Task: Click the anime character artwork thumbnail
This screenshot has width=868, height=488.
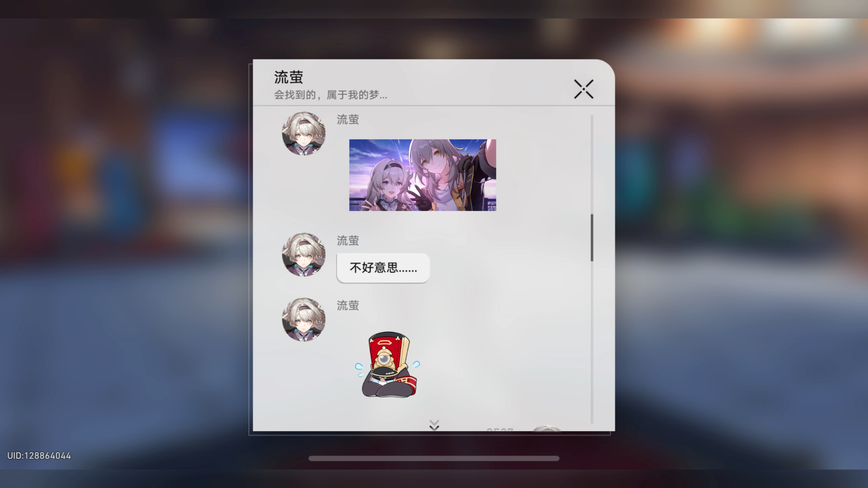Action: (x=423, y=174)
